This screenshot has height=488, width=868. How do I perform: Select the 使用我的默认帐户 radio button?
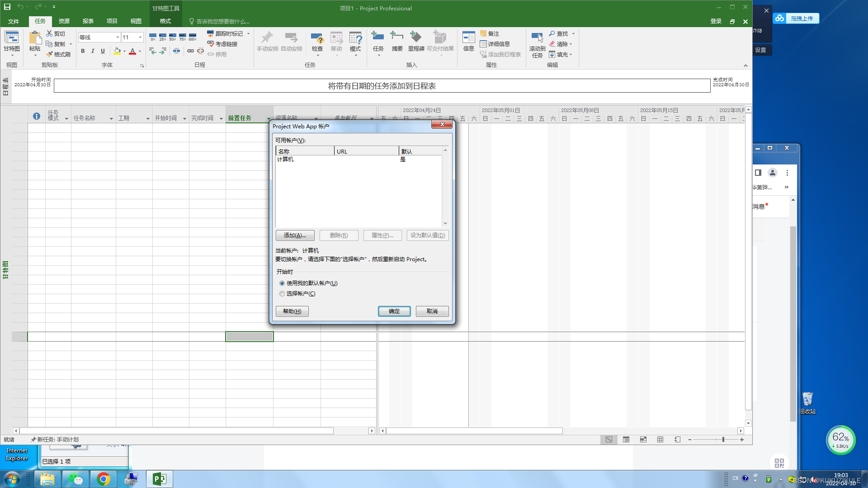coord(282,283)
